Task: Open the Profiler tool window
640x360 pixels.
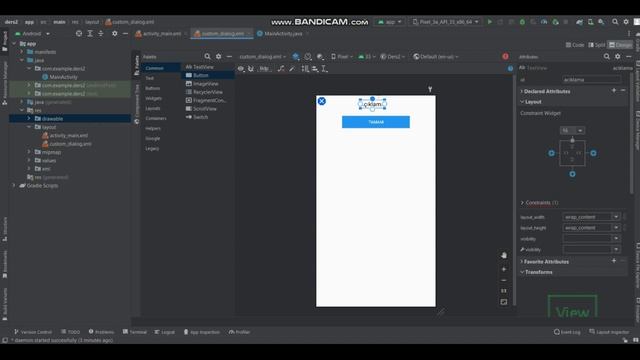Action: [x=239, y=332]
